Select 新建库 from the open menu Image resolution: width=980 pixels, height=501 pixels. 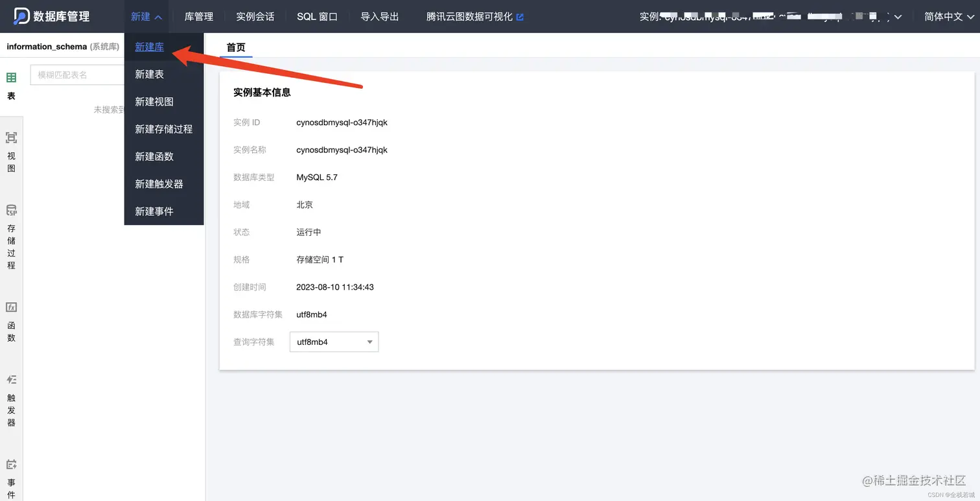pos(150,47)
